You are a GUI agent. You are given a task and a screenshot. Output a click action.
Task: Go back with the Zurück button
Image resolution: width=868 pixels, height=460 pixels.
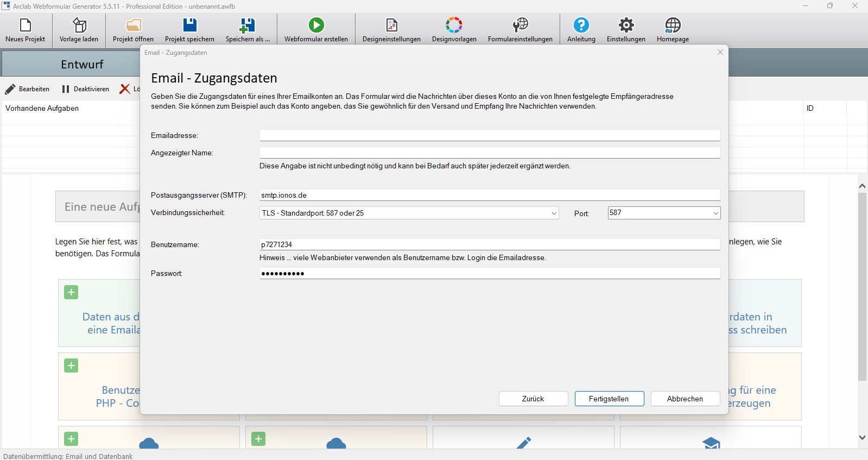coord(533,399)
